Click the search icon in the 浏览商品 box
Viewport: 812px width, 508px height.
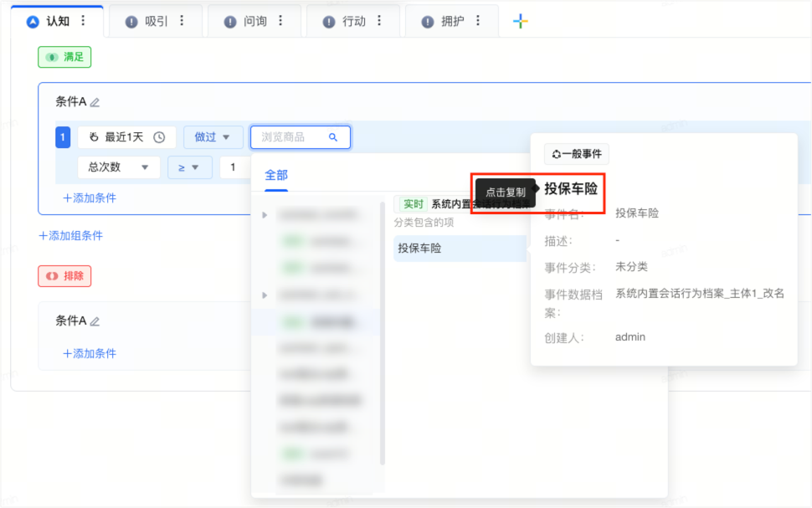point(333,137)
